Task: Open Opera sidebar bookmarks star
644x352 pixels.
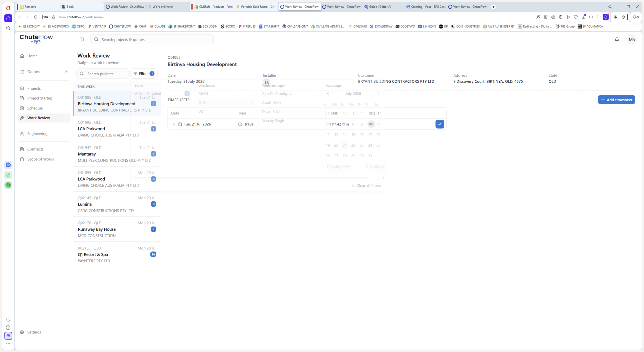Action: click(x=8, y=28)
